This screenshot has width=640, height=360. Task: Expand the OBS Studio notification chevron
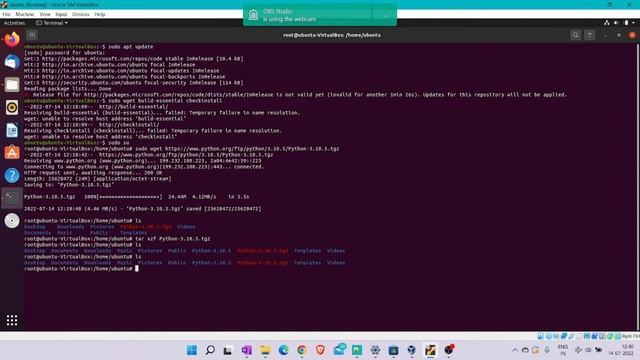click(x=384, y=16)
